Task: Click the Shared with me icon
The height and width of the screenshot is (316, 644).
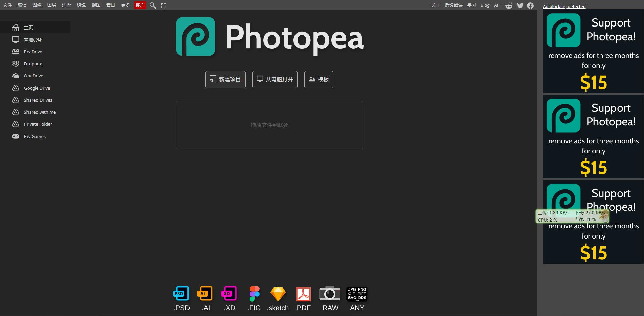Action: [15, 112]
